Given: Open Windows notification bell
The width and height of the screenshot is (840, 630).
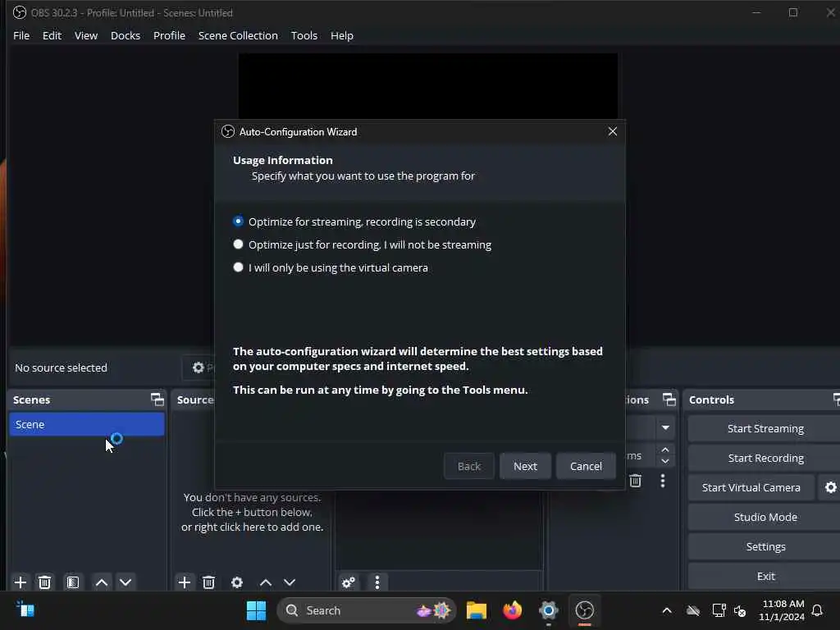Looking at the screenshot, I should tap(817, 610).
